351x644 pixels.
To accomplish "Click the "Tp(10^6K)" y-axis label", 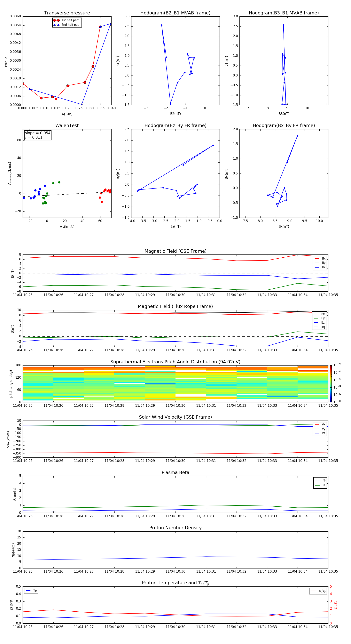I will point(11,605).
